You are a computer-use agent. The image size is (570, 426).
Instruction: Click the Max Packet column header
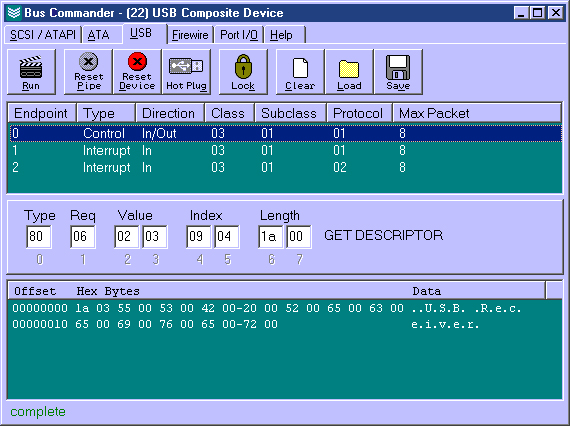pos(477,113)
